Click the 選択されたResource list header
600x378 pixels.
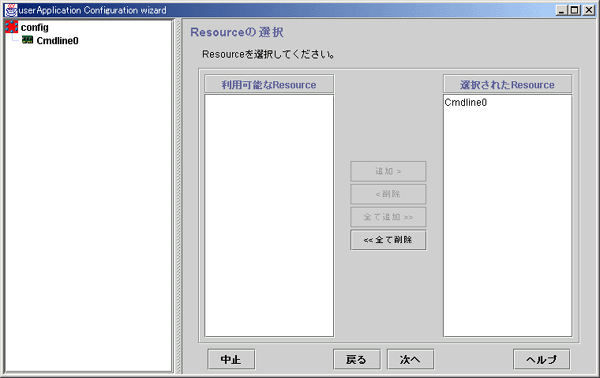point(507,84)
